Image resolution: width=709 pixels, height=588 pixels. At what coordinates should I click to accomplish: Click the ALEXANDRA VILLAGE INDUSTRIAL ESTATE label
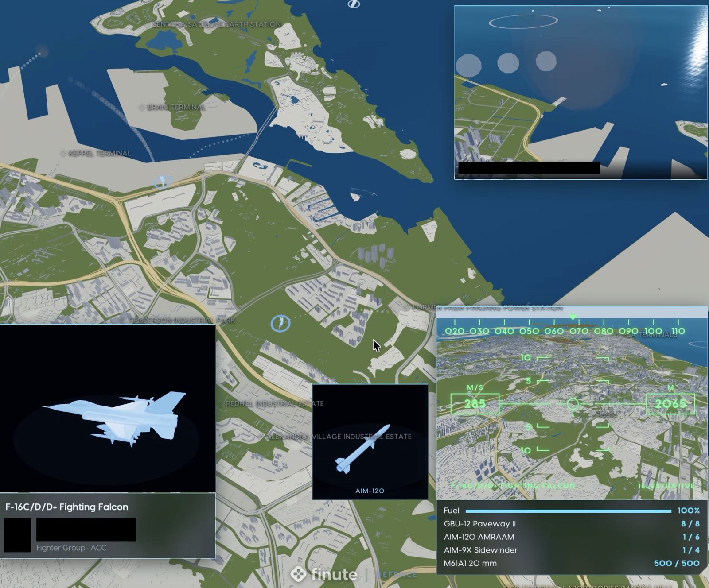[339, 437]
